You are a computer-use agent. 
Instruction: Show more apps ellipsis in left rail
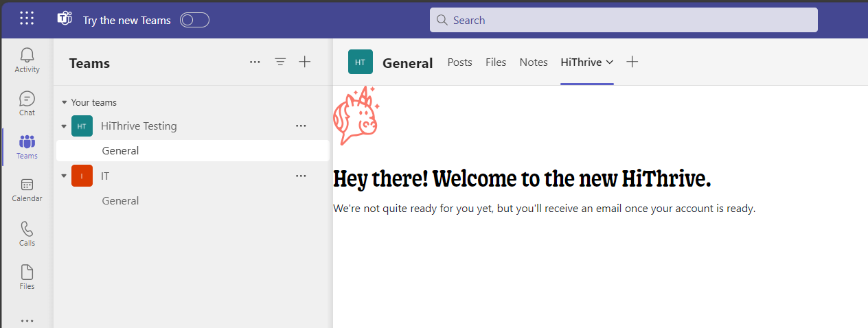click(x=27, y=320)
